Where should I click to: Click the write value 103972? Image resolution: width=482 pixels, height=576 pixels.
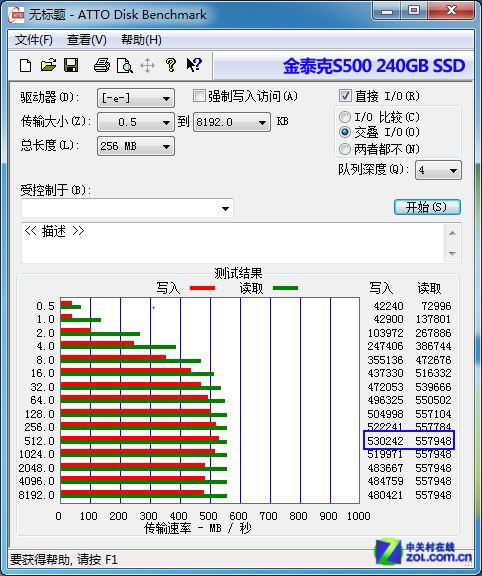(385, 333)
